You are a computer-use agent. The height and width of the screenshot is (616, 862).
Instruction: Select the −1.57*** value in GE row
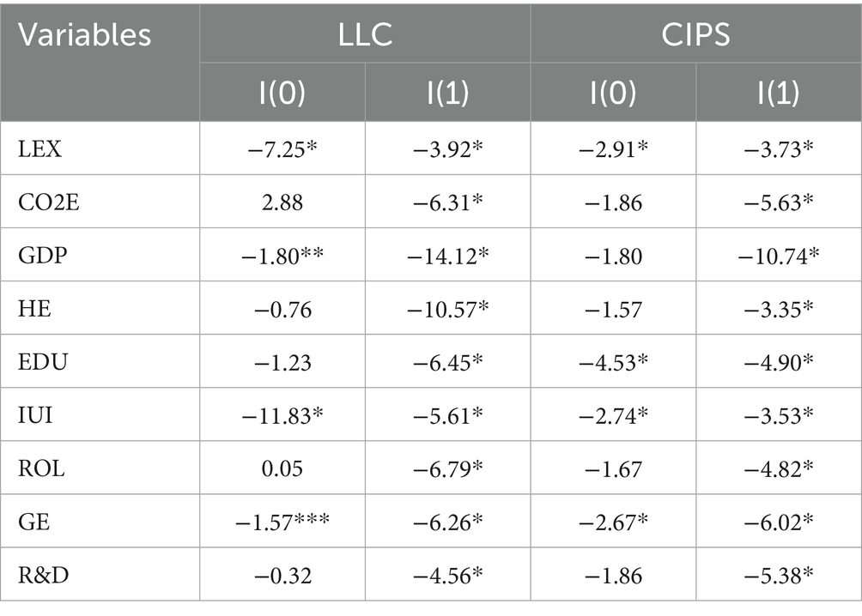pos(282,522)
